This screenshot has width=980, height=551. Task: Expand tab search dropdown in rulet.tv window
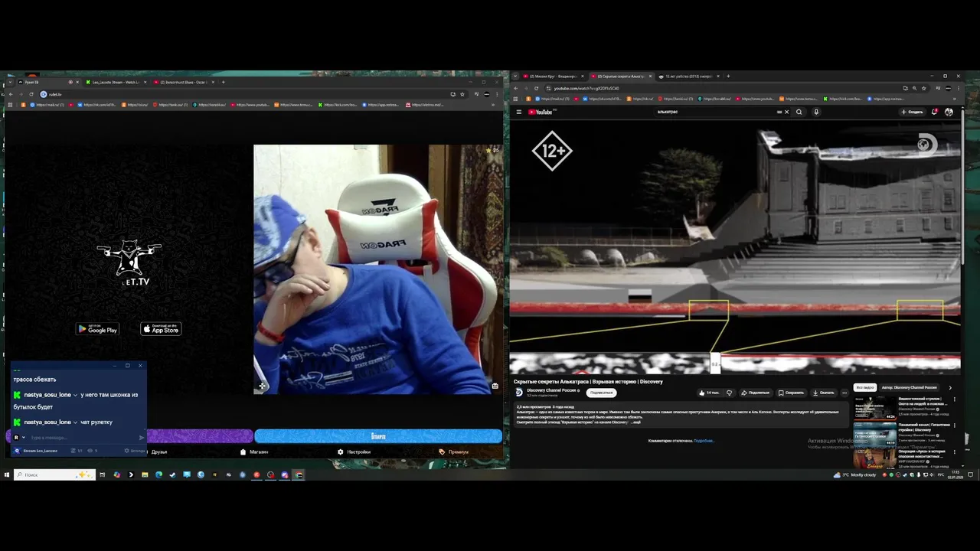[x=9, y=82]
